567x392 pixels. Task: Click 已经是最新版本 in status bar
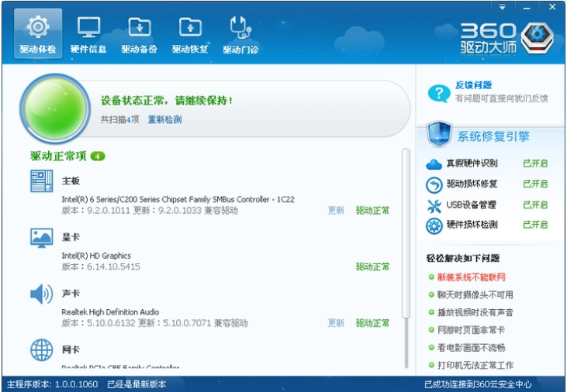[x=137, y=384]
